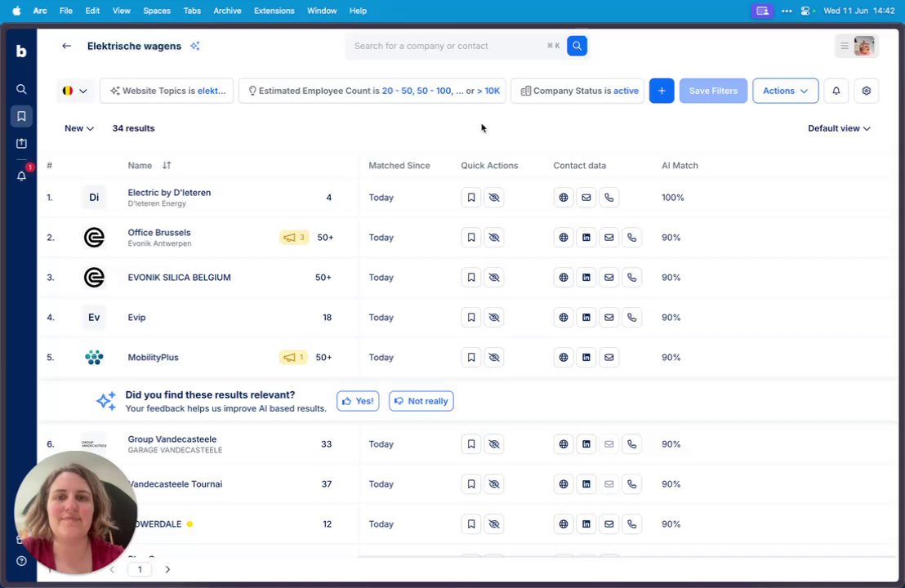Open the Tabs menu
This screenshot has height=588, width=905.
(x=192, y=11)
